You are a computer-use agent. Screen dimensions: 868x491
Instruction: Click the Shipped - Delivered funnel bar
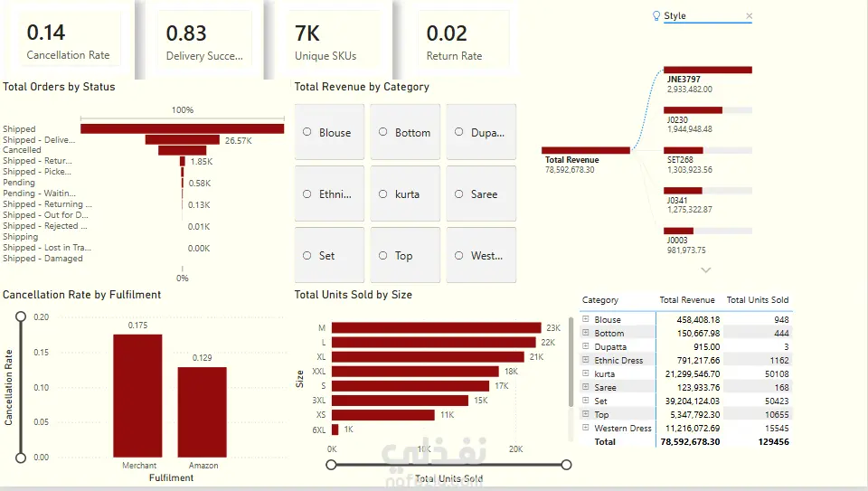[x=182, y=139]
